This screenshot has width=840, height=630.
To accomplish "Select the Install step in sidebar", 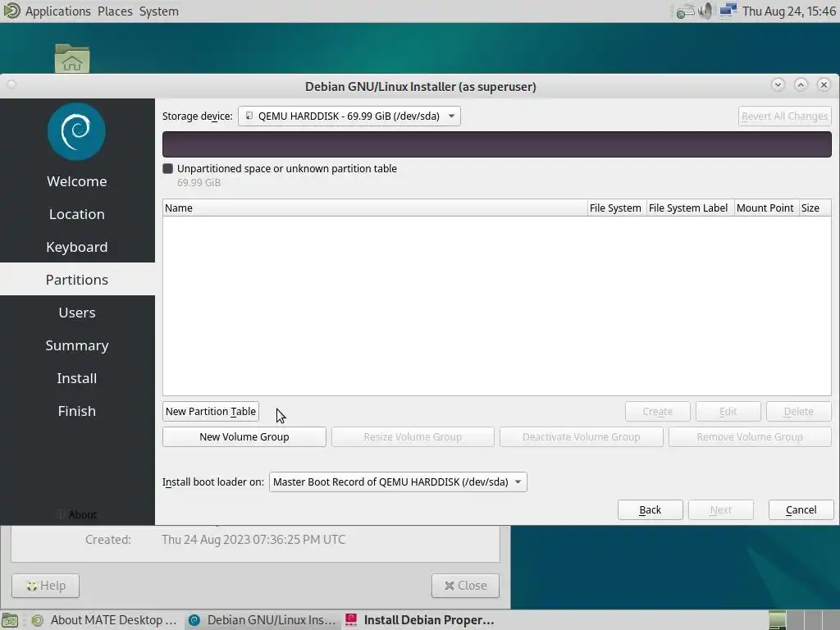I will [77, 377].
